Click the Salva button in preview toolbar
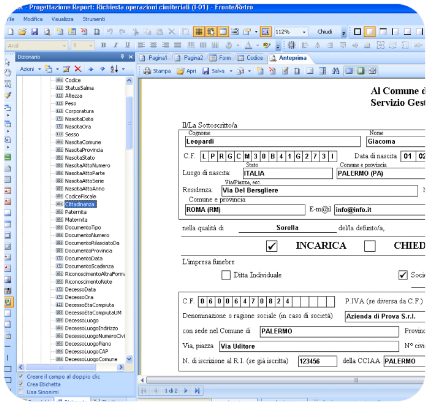429x405 pixels. [214, 71]
